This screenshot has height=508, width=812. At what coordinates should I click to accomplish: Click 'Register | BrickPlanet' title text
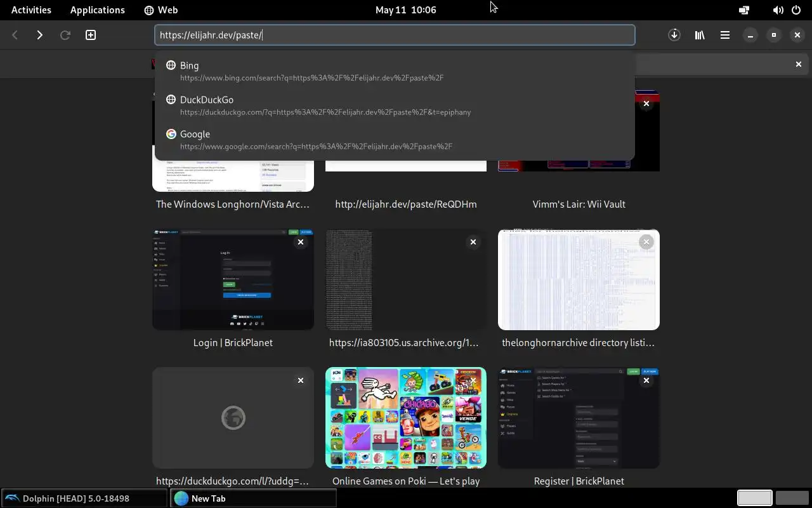(579, 481)
